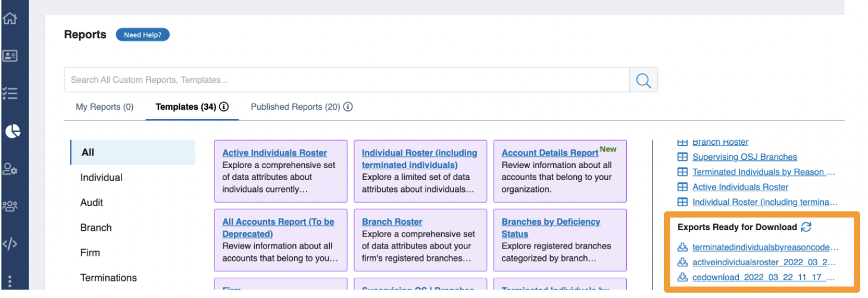Click the download icon beside cedownload export
Screen dimensions: 868x298
pos(683,277)
